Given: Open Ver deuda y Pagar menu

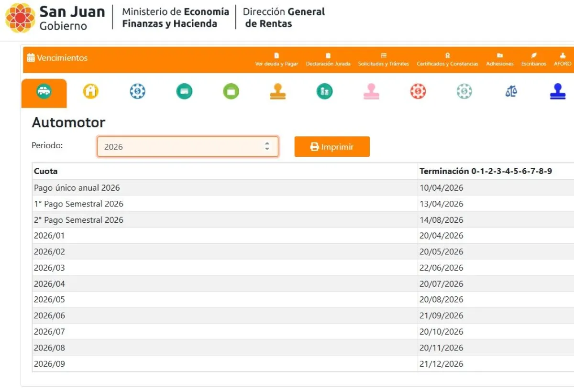Looking at the screenshot, I should pos(276,59).
